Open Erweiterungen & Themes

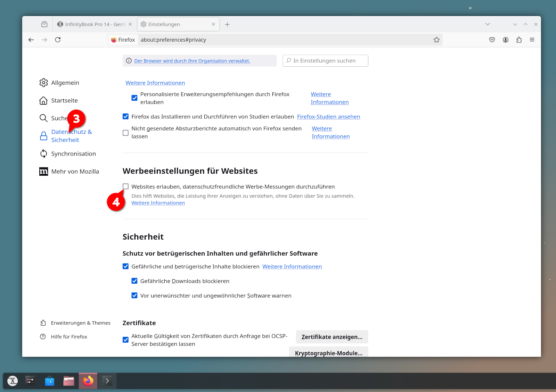tap(75, 323)
